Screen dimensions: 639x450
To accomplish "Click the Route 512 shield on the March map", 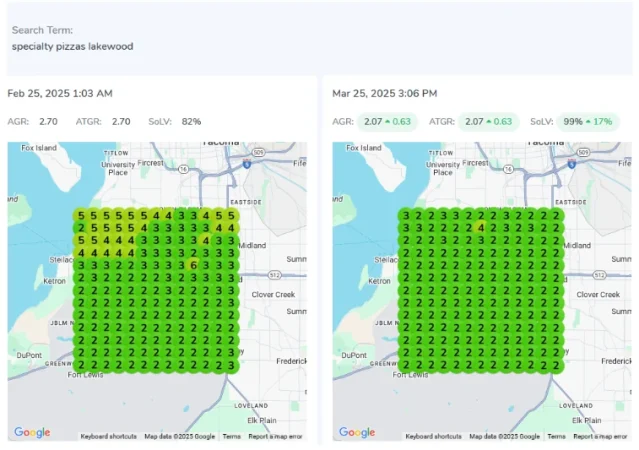I will [598, 273].
